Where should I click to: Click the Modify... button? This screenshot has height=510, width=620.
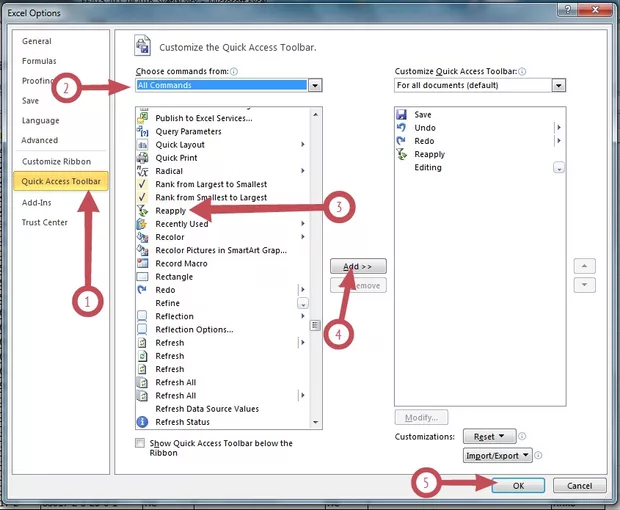point(421,417)
